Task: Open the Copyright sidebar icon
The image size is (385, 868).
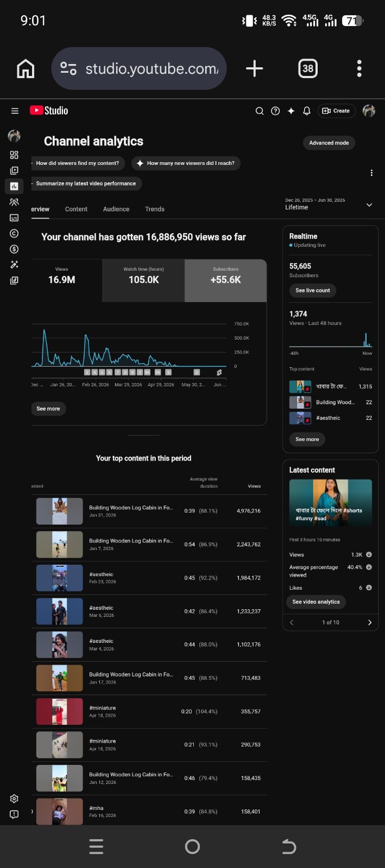Action: [14, 233]
